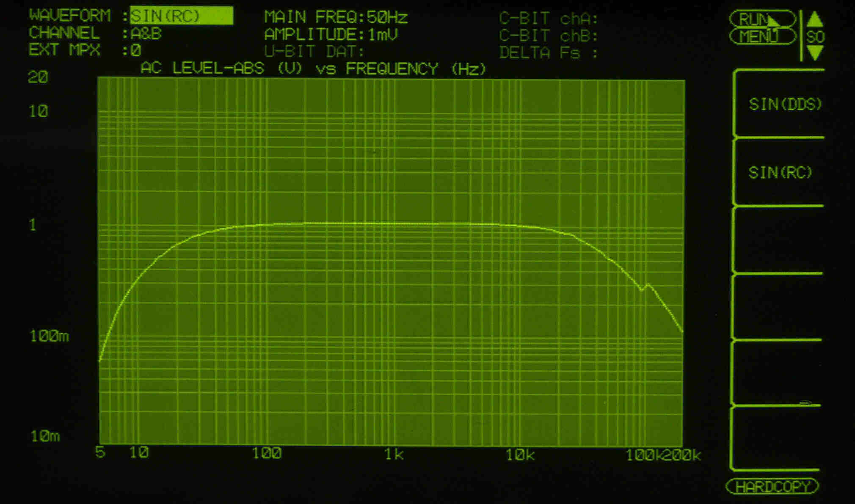Select the SIN(DDS) softkey
Screen dimensions: 855x504
coord(784,104)
